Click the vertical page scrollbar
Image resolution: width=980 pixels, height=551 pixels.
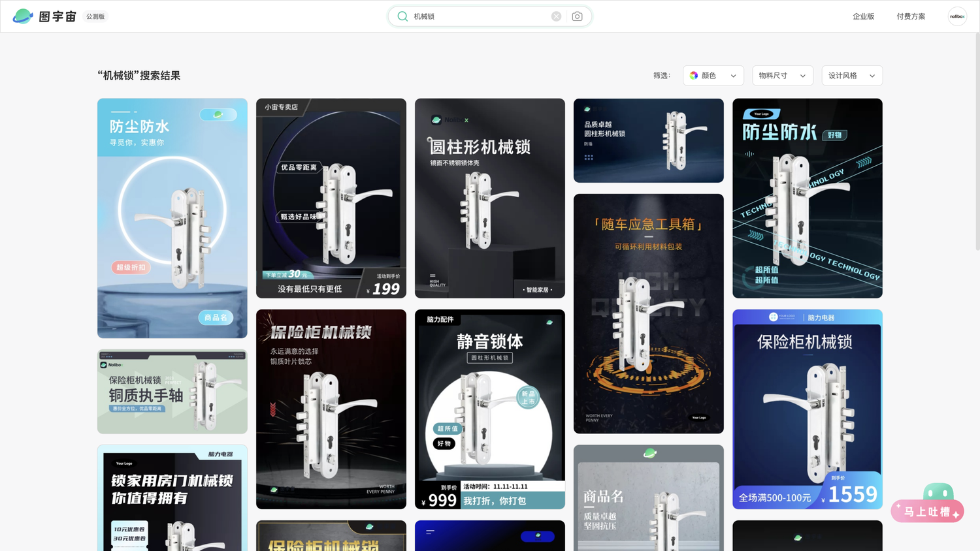977,141
